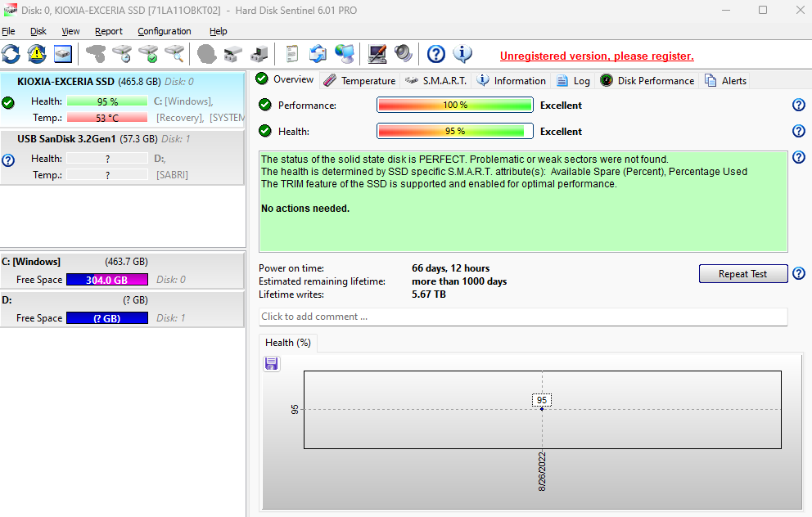
Task: Open the notepad report toolbar icon
Action: 291,54
